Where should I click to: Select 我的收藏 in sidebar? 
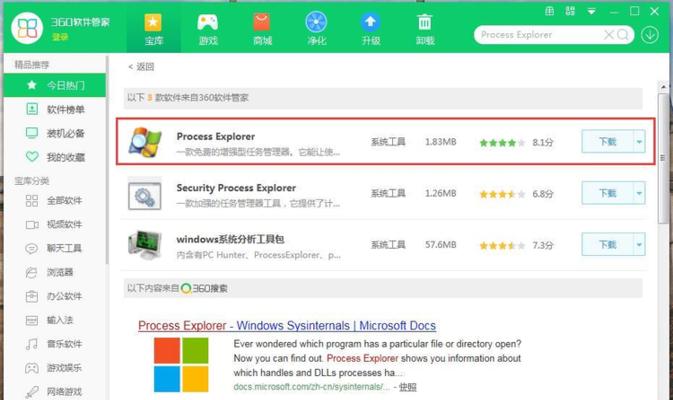(55, 157)
